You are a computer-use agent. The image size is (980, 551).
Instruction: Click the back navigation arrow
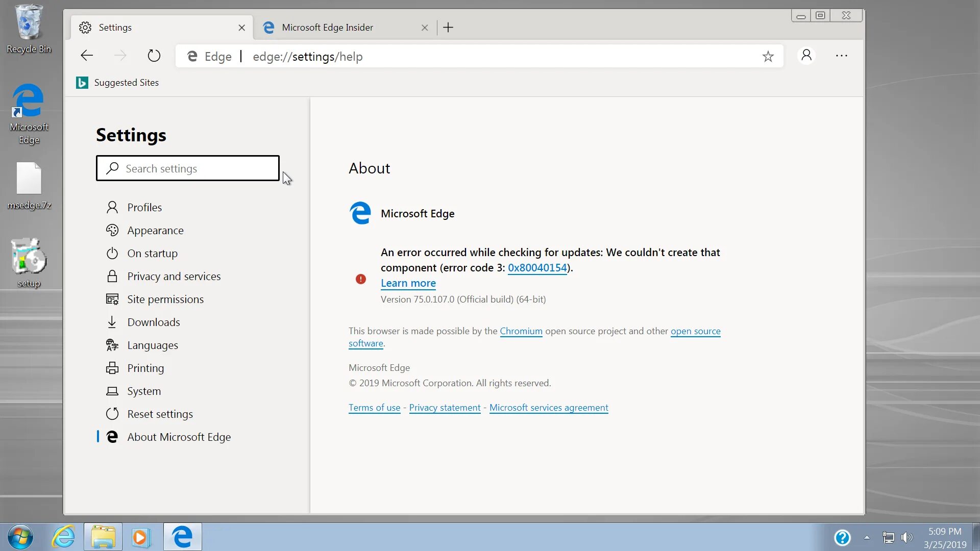coord(87,56)
